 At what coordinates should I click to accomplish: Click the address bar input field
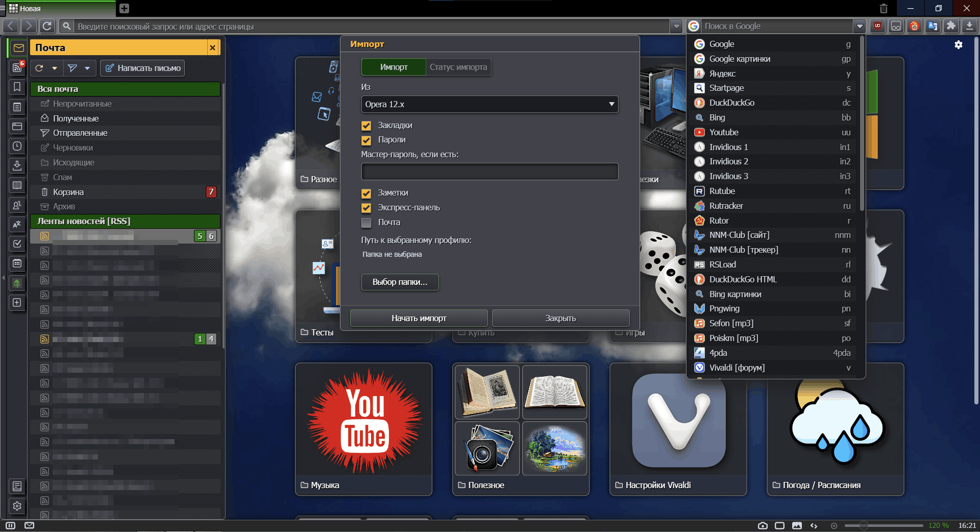(372, 26)
